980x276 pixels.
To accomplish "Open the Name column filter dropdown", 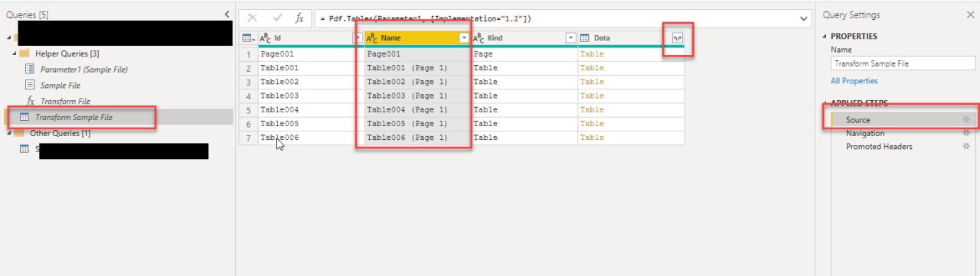I will (464, 37).
